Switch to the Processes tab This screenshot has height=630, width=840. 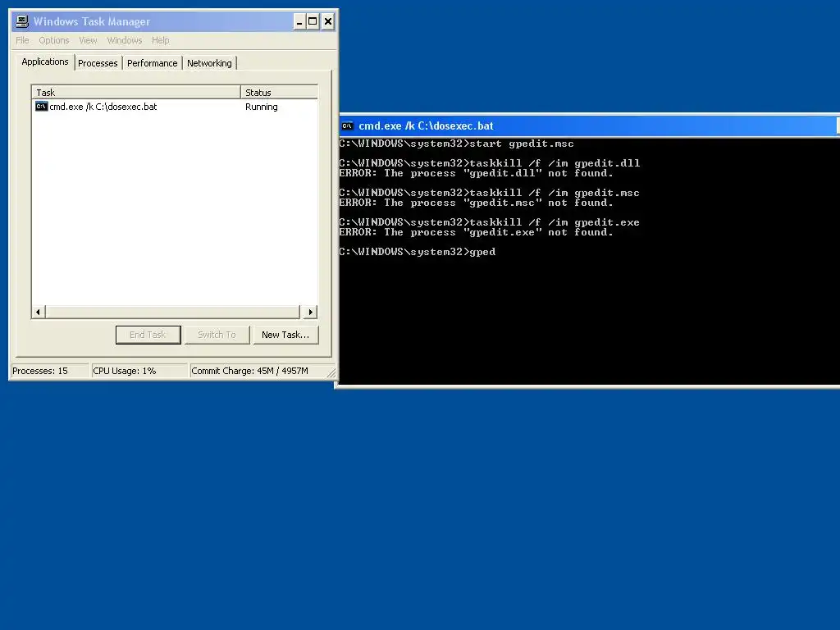98,63
